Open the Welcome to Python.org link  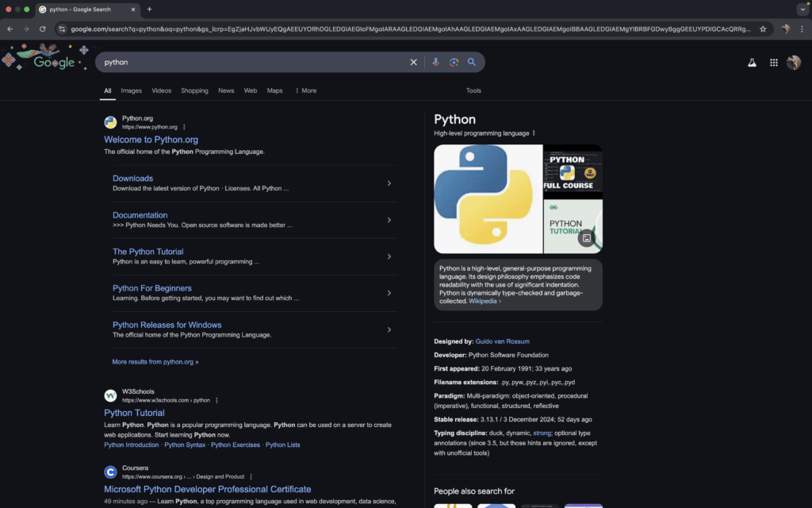(x=151, y=139)
